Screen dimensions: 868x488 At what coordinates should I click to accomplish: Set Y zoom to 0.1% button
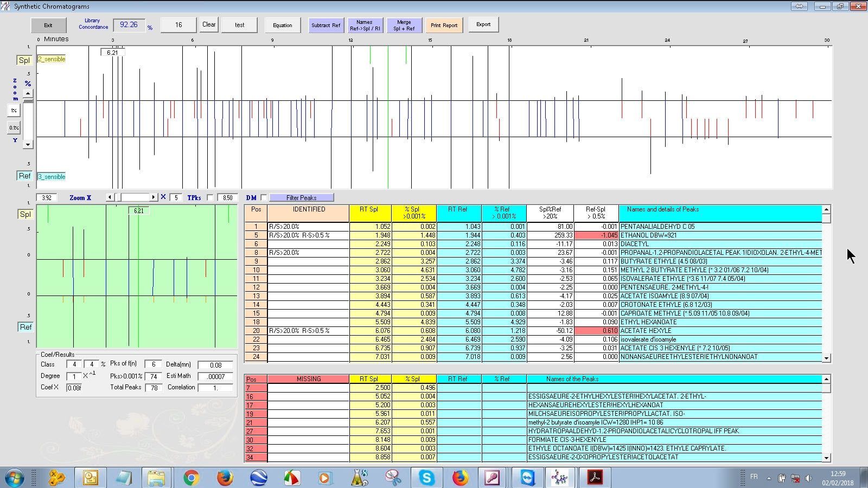tap(14, 128)
